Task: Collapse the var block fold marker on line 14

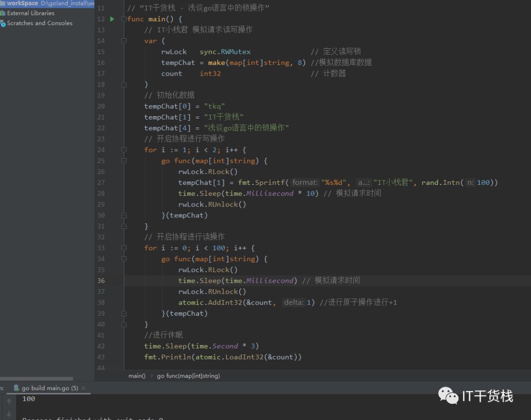Action: click(123, 41)
